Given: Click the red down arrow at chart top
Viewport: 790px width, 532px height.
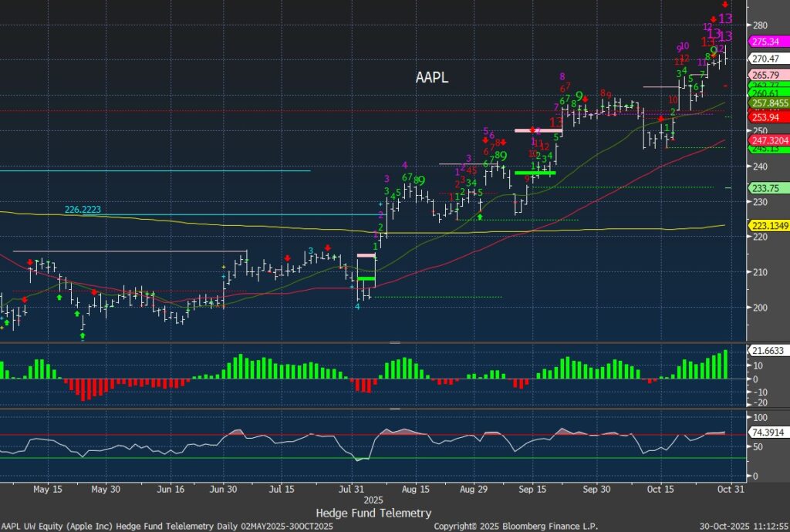Looking at the screenshot, I should 725,5.
